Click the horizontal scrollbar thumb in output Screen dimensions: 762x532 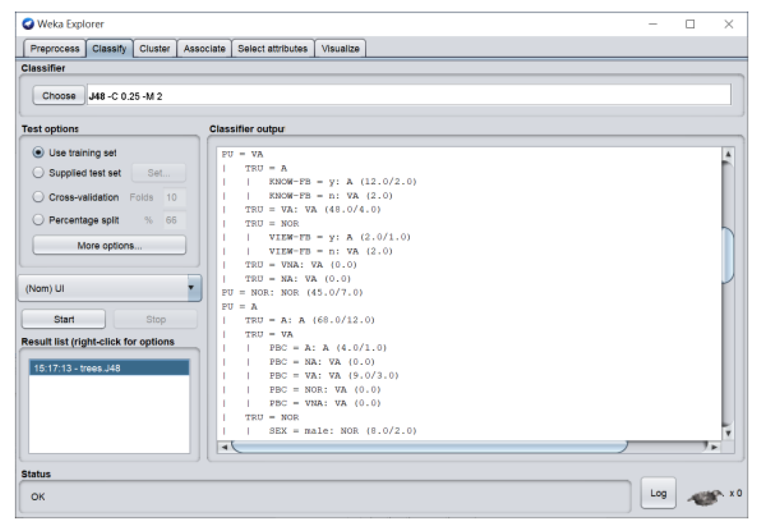pos(429,447)
